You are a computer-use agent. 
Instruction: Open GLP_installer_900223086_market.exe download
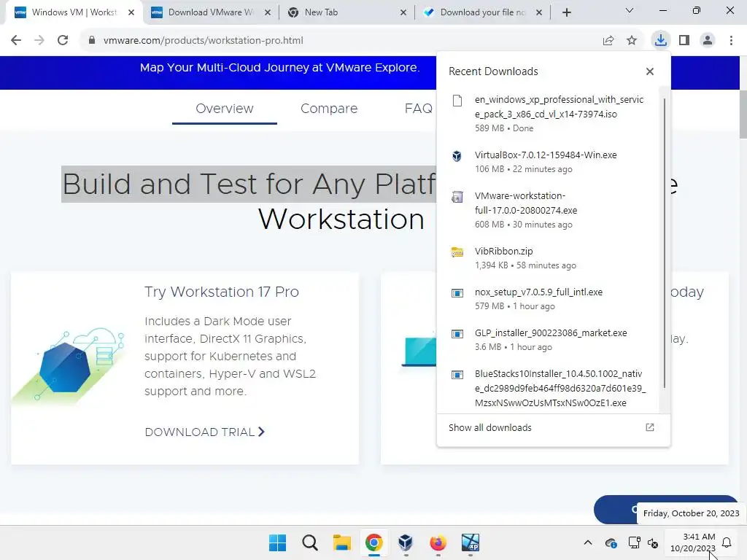tap(550, 340)
